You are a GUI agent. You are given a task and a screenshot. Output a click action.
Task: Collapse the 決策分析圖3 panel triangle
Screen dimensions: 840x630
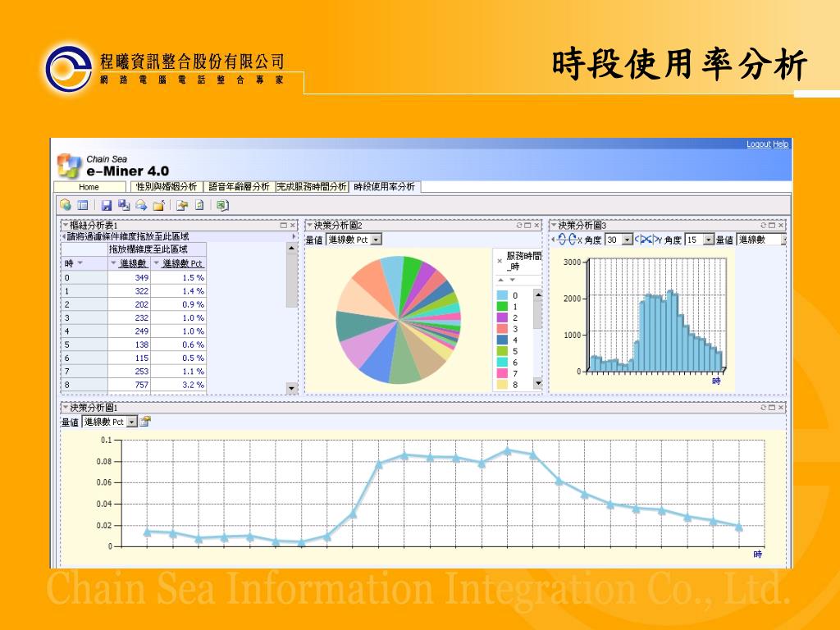click(x=554, y=225)
